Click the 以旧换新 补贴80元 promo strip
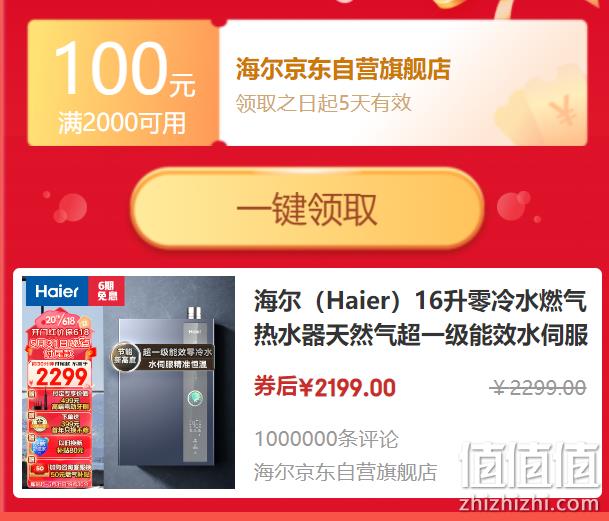 (61, 446)
